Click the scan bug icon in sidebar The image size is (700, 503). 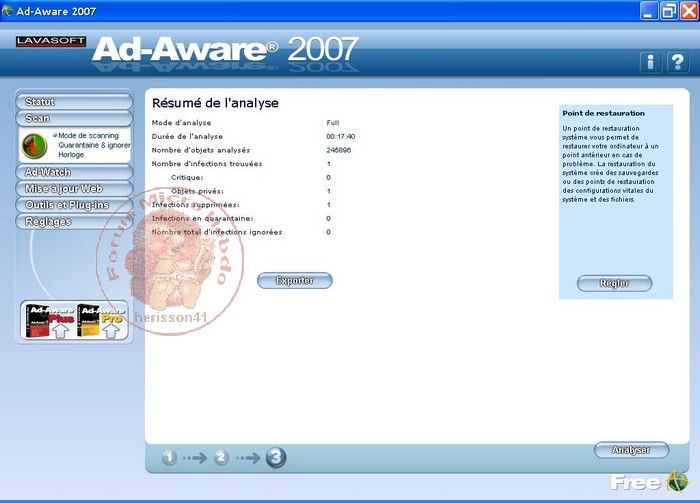(34, 145)
